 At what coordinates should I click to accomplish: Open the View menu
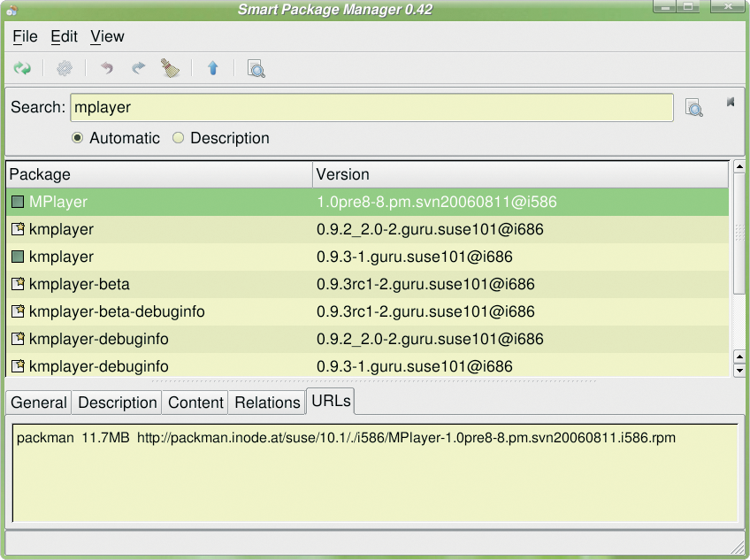click(107, 36)
